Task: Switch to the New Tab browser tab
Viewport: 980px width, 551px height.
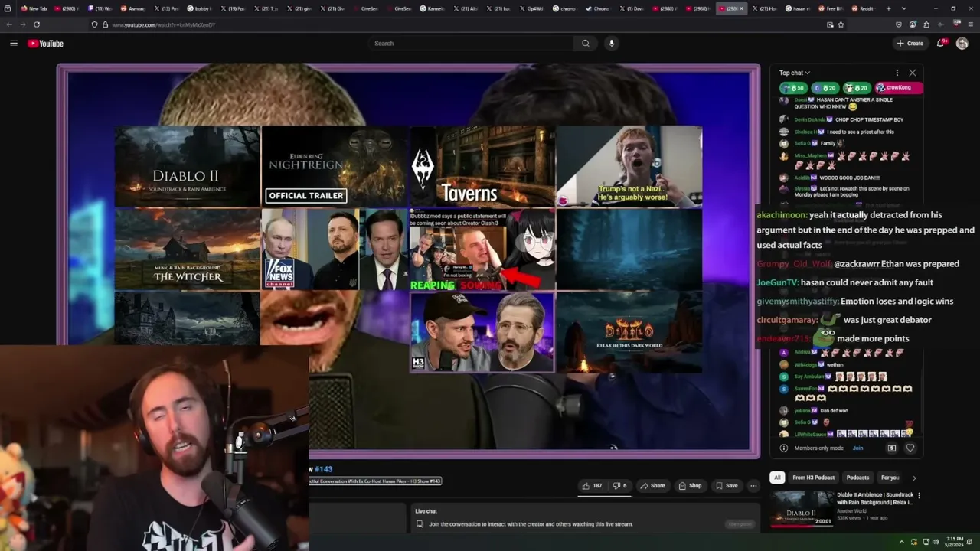Action: pyautogui.click(x=34, y=8)
